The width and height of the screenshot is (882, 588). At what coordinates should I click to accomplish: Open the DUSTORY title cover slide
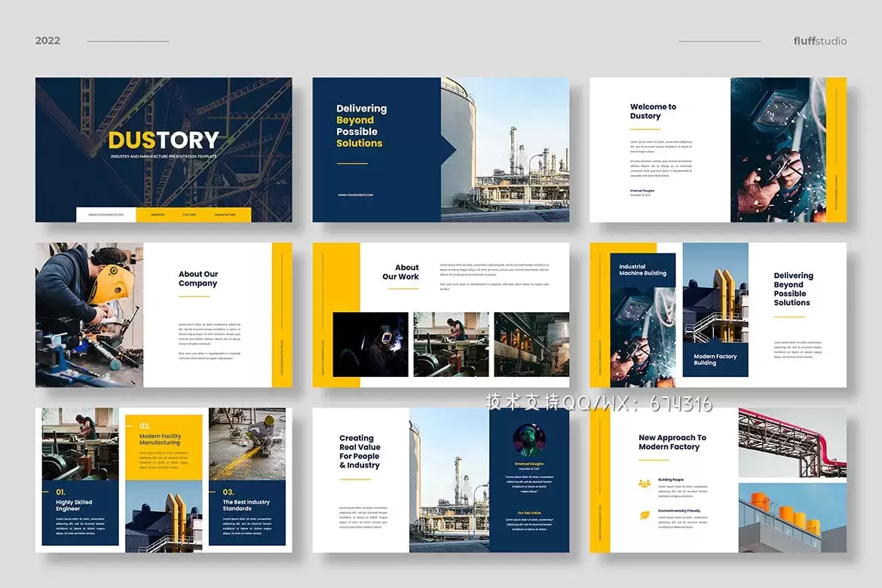(x=164, y=149)
